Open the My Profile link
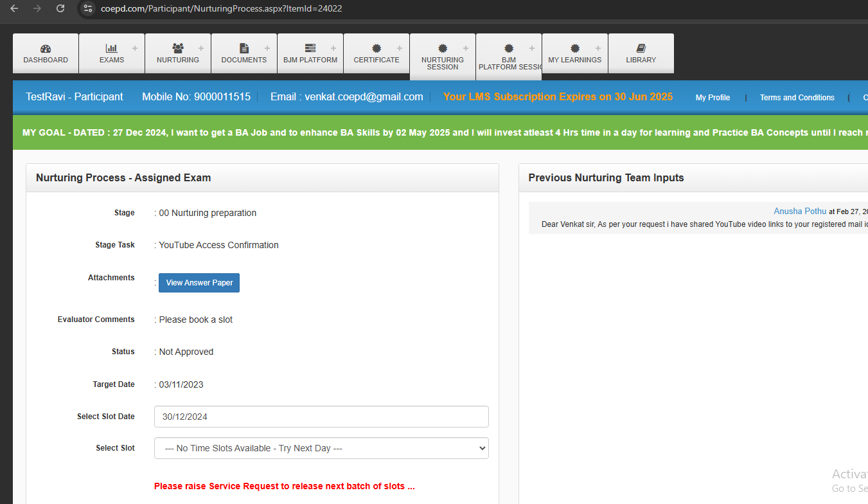 tap(713, 98)
